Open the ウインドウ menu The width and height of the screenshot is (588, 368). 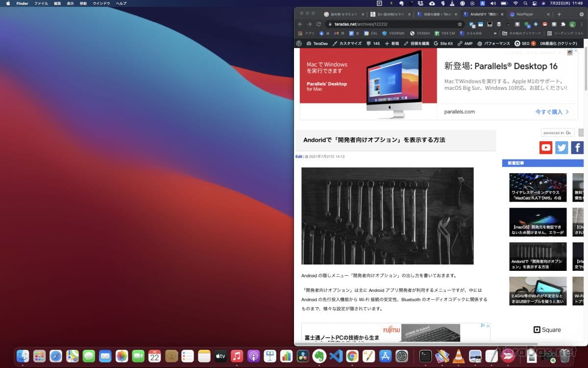tap(101, 3)
